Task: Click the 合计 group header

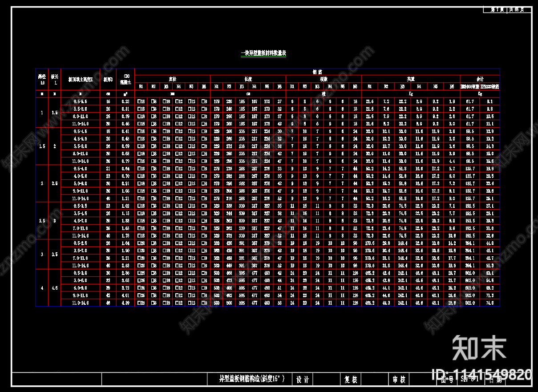Action: (x=480, y=78)
